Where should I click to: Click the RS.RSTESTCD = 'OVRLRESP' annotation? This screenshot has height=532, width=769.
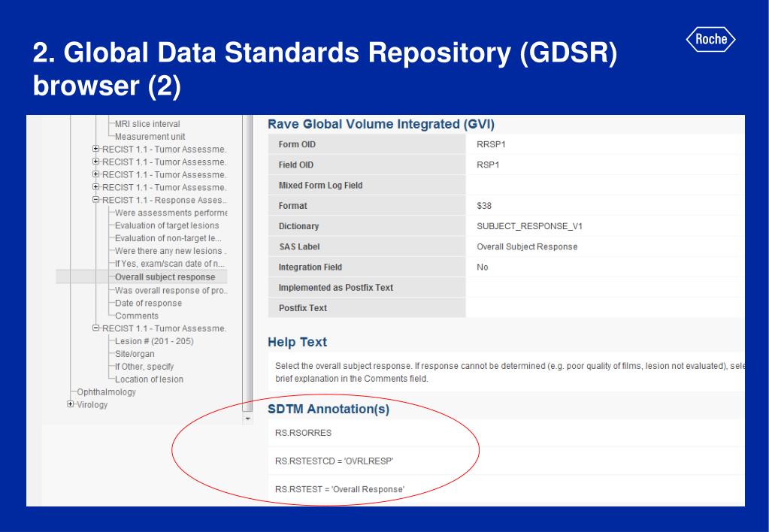(x=334, y=461)
